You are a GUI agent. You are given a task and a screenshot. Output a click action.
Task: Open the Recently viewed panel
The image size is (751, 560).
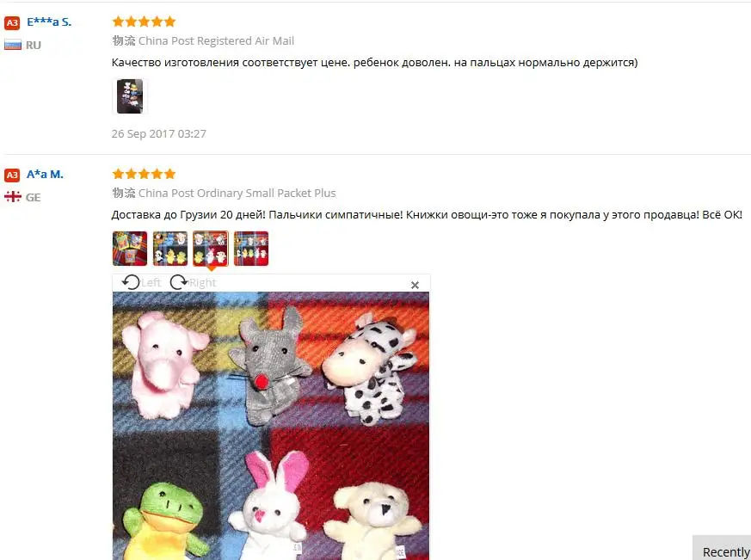(x=723, y=548)
